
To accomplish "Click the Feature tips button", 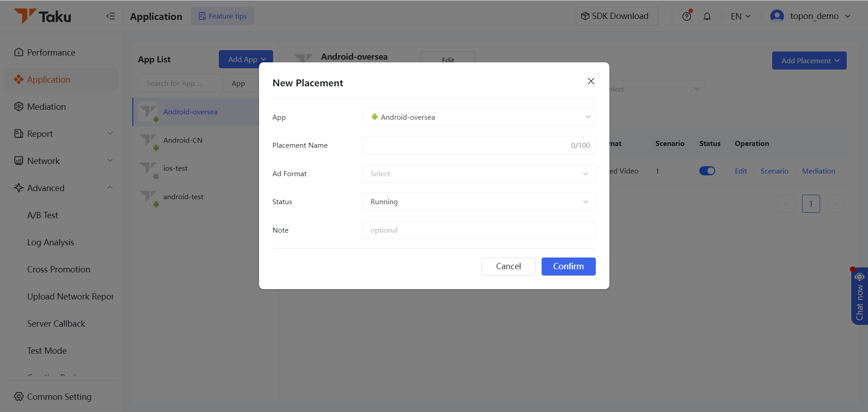I will pyautogui.click(x=222, y=16).
